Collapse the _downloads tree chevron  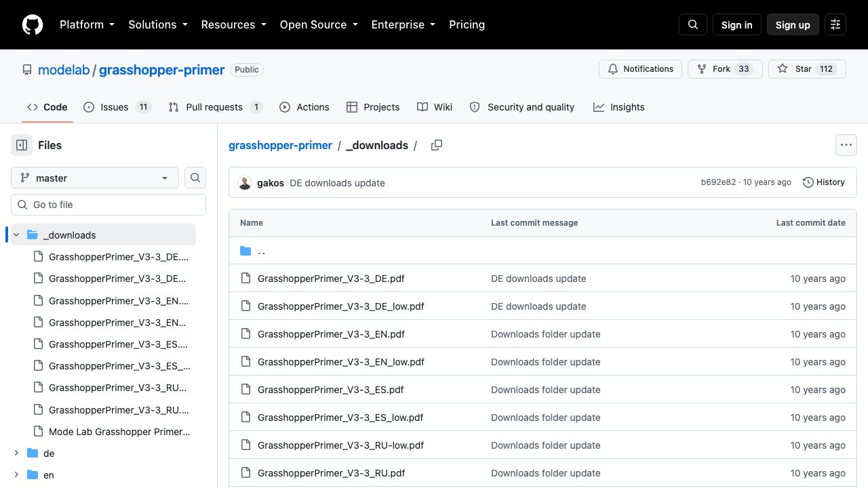pyautogui.click(x=16, y=235)
